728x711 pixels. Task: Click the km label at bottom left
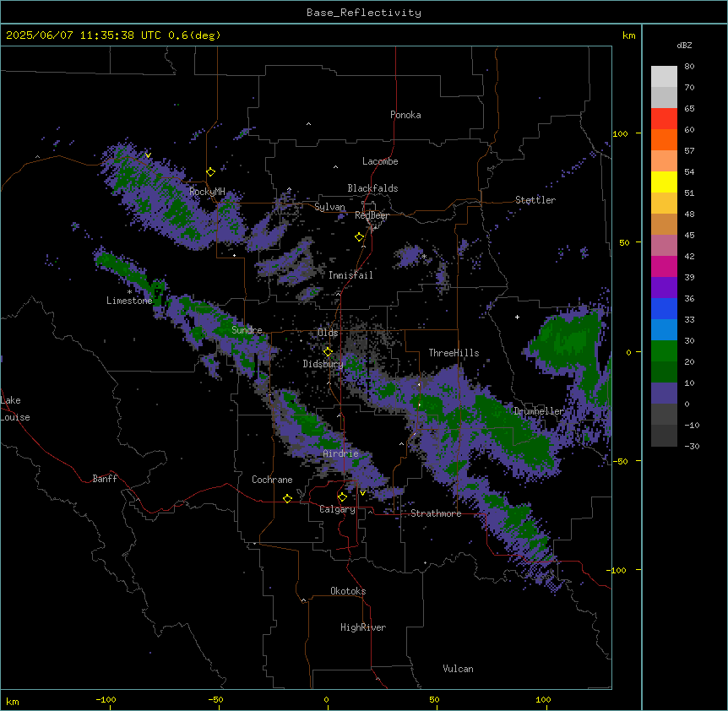tap(13, 701)
